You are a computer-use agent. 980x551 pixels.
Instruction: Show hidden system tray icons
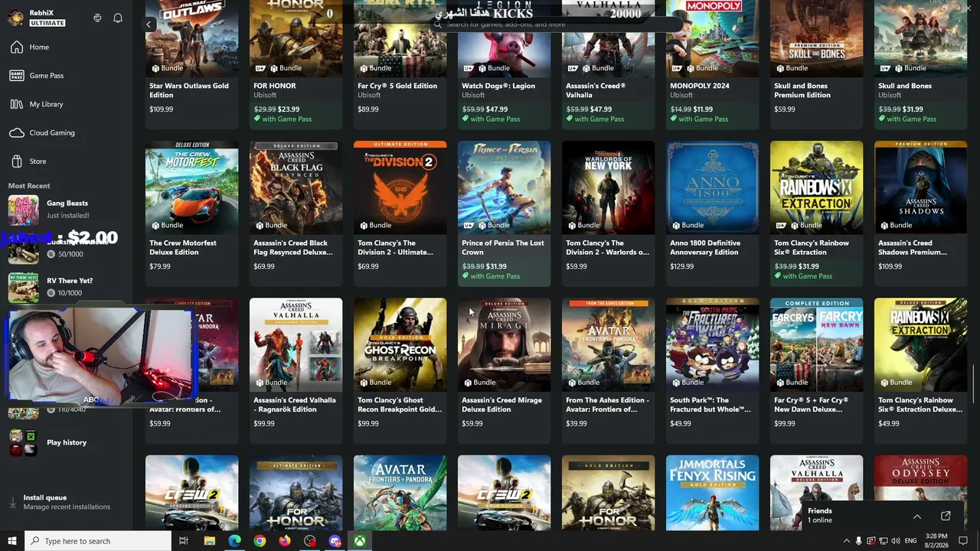click(x=846, y=541)
